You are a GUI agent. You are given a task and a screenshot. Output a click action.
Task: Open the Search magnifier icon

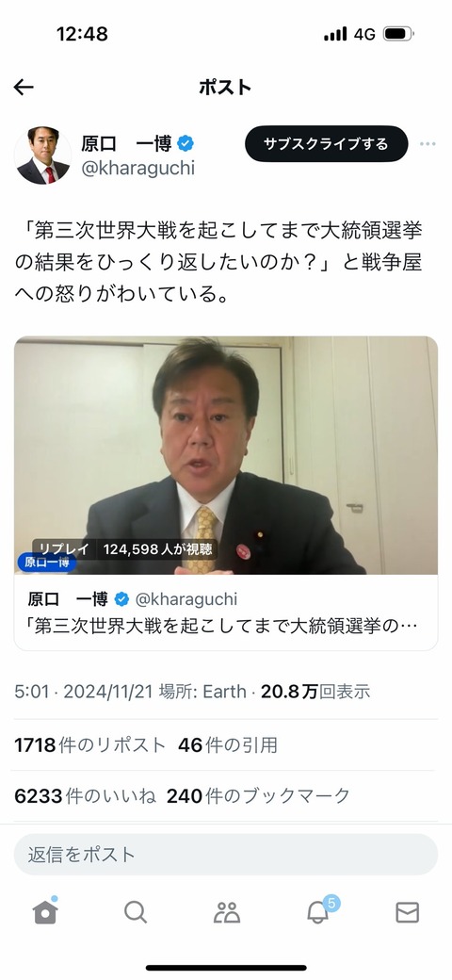point(136,912)
